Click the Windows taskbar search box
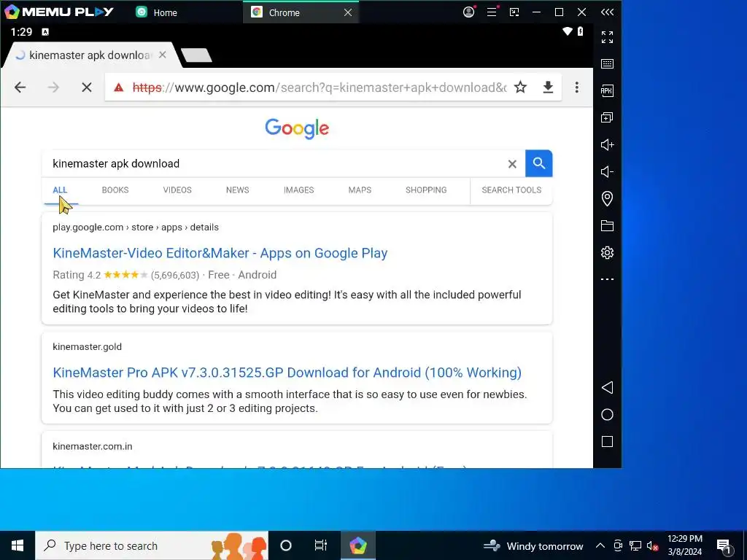This screenshot has height=560, width=747. tap(152, 545)
